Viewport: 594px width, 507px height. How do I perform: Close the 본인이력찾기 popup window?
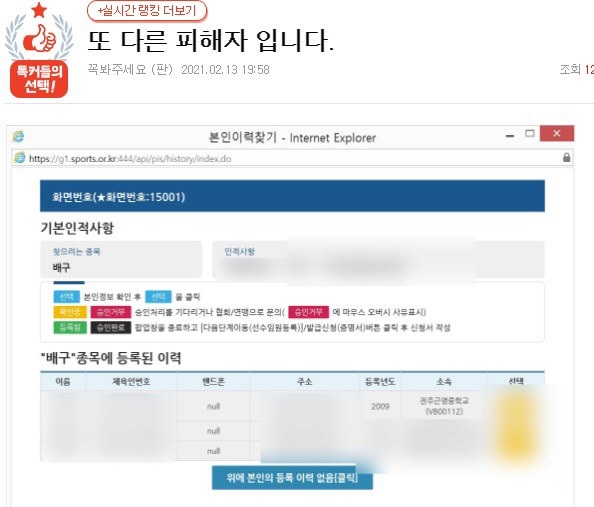coord(556,133)
